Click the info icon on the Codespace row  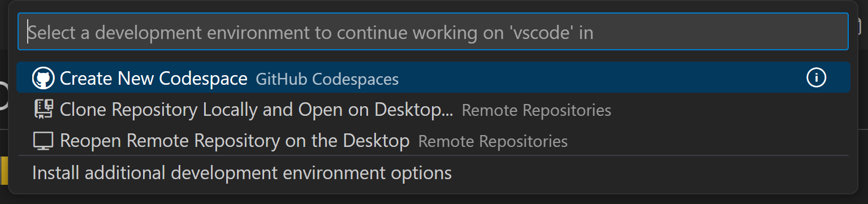click(816, 78)
